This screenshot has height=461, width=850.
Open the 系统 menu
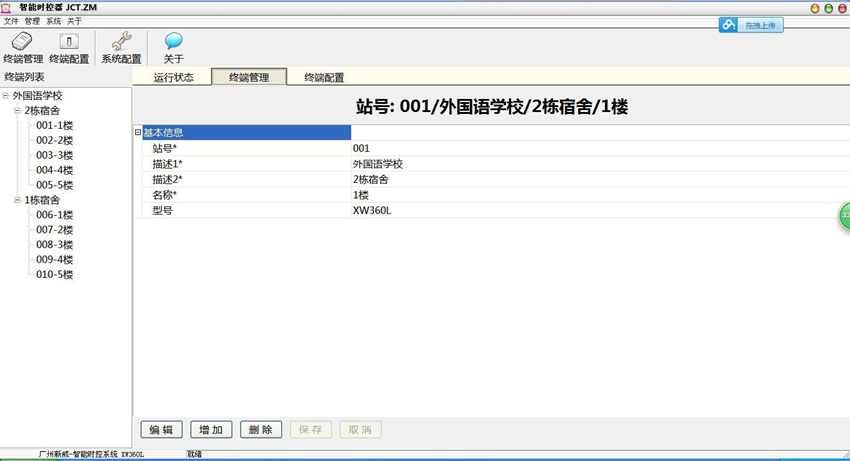click(53, 21)
